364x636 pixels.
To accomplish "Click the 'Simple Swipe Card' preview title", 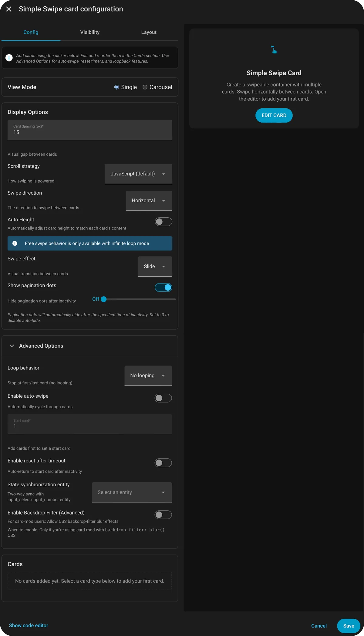I will pyautogui.click(x=274, y=73).
